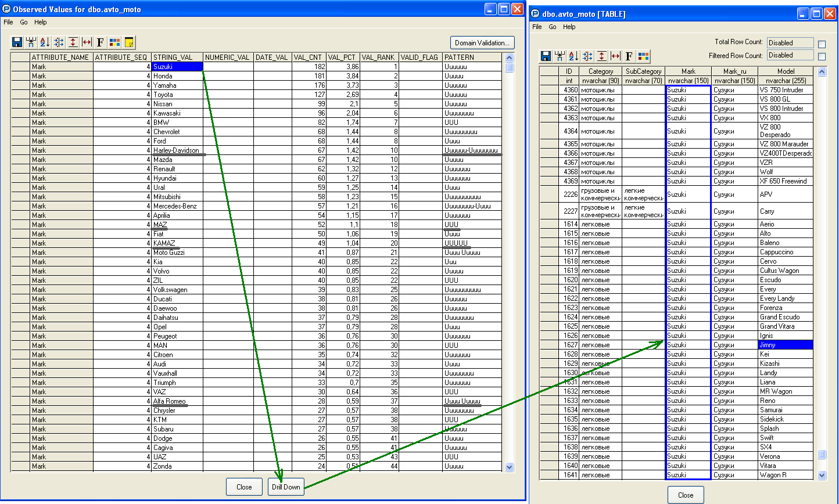This screenshot has height=504, width=839.
Task: Select the Volkswagen cell
Action: coord(177,290)
